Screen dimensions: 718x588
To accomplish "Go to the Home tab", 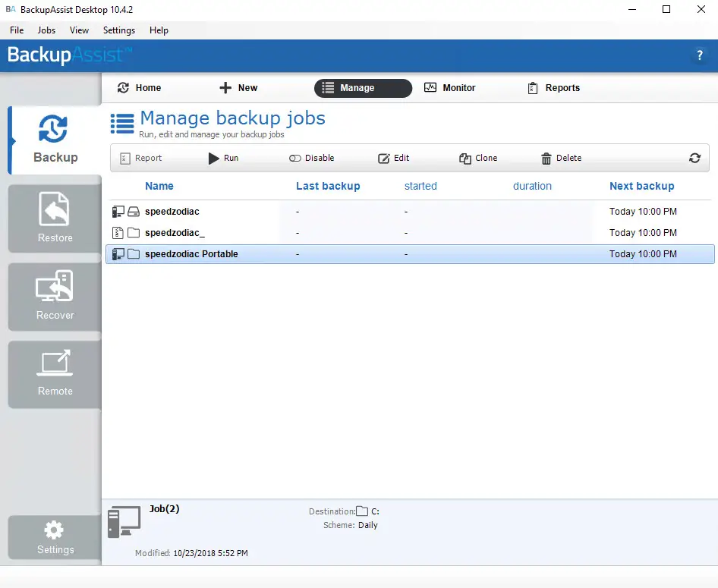I will tap(139, 88).
